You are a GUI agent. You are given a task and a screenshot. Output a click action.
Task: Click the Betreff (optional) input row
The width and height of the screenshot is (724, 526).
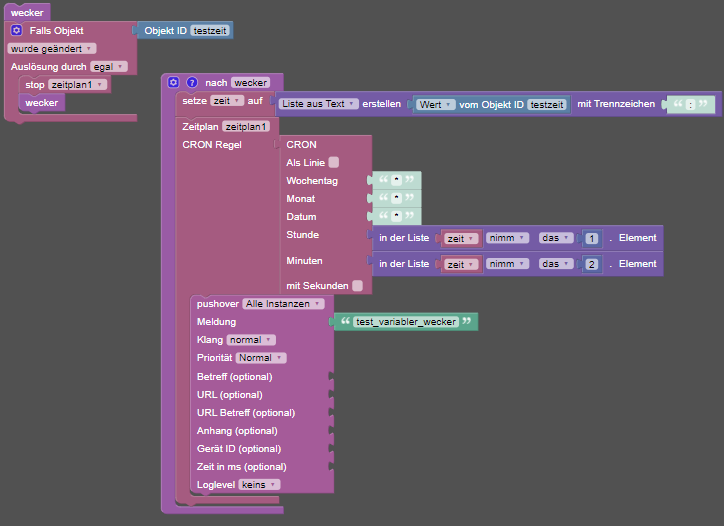(x=262, y=376)
